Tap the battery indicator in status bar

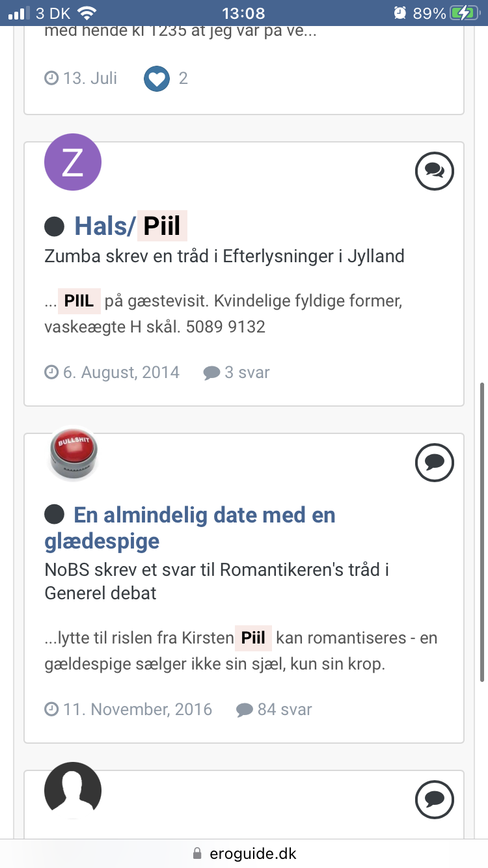point(467,13)
